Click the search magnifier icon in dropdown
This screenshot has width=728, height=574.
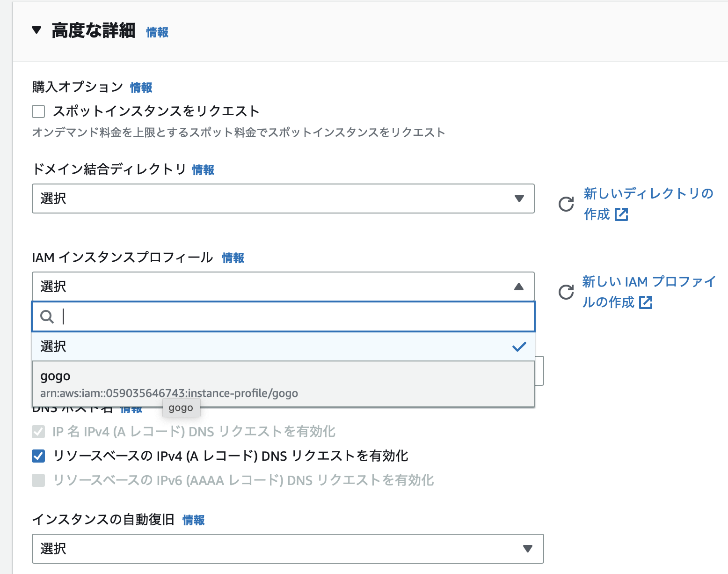(x=47, y=317)
